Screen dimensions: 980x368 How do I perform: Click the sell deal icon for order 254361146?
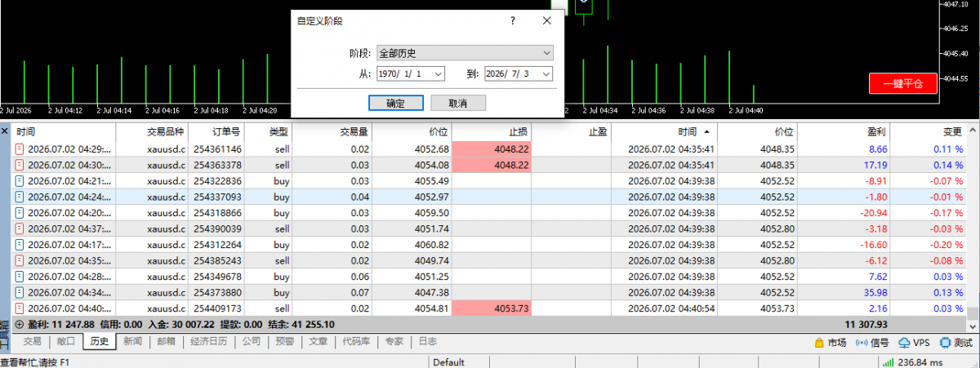point(20,149)
